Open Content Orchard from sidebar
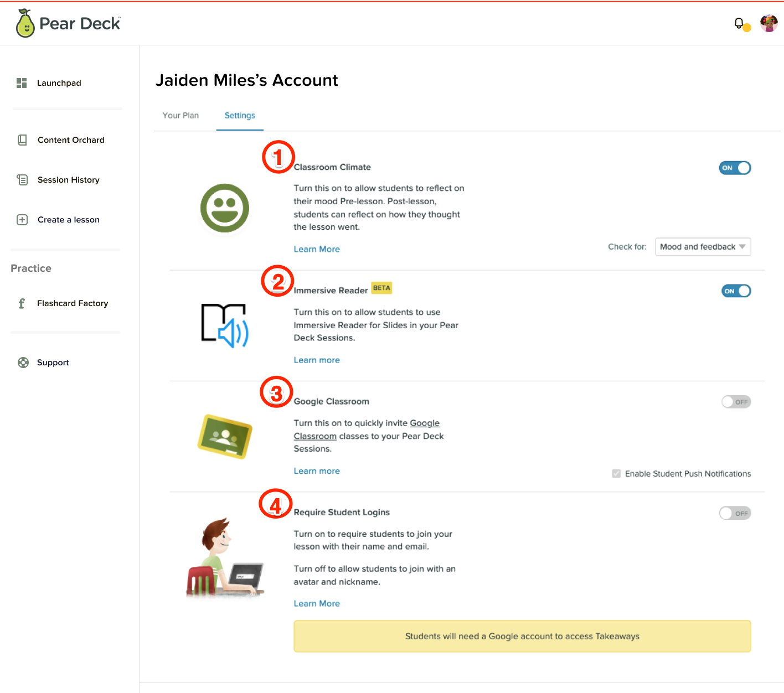The height and width of the screenshot is (693, 784). (71, 140)
